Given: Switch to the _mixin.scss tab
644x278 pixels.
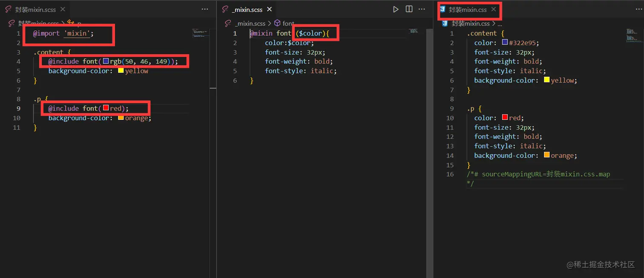Looking at the screenshot, I should coord(247,9).
